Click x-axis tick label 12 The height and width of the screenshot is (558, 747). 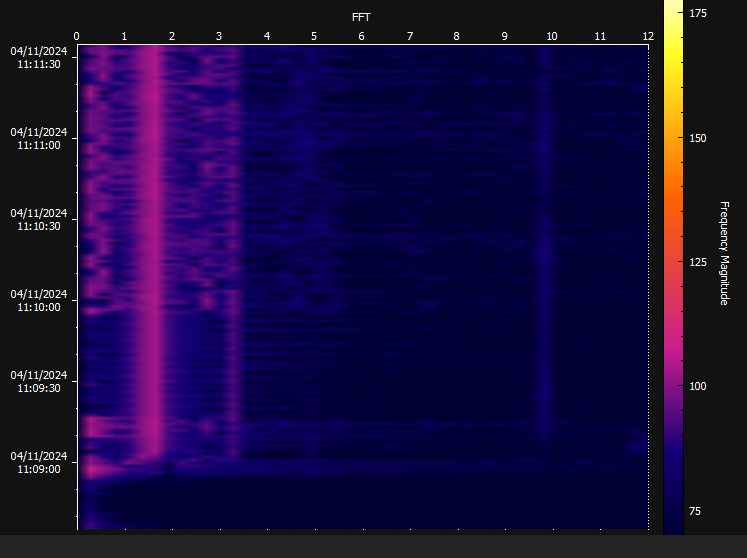(648, 36)
